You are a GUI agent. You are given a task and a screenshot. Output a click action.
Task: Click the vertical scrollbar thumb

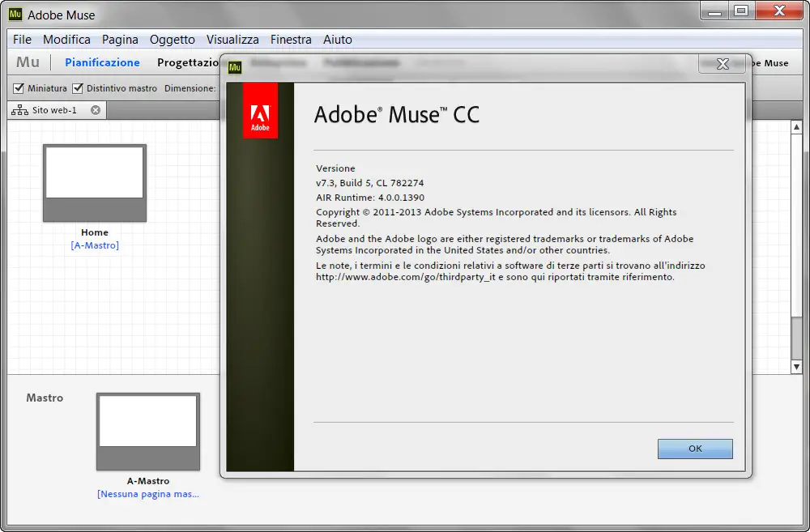(796, 338)
